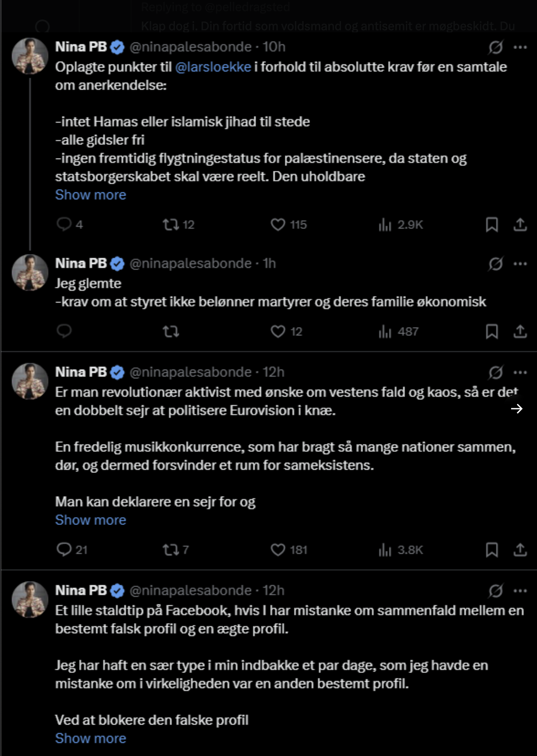Open @ninapalesabonde handle on 1h tweet

[190, 264]
